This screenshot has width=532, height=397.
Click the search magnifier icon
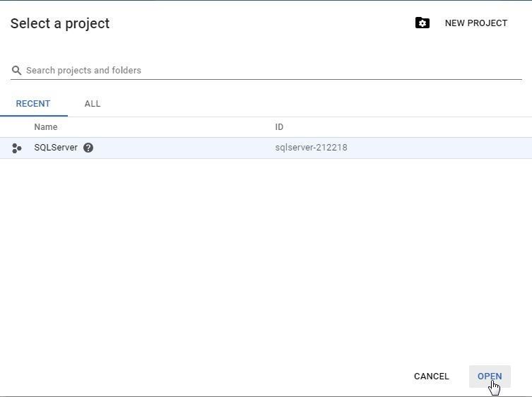click(x=17, y=71)
